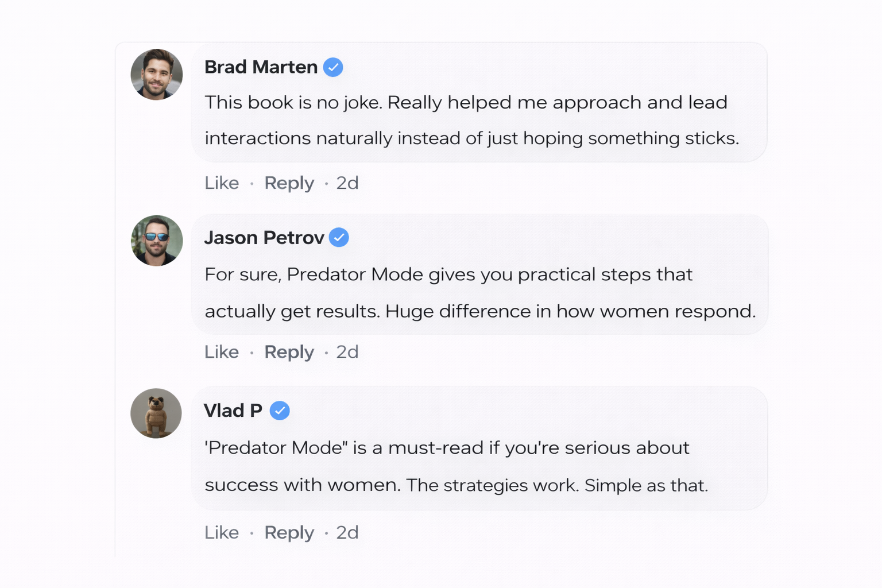882x588 pixels.
Task: Like Brad Marten's comment
Action: click(222, 183)
